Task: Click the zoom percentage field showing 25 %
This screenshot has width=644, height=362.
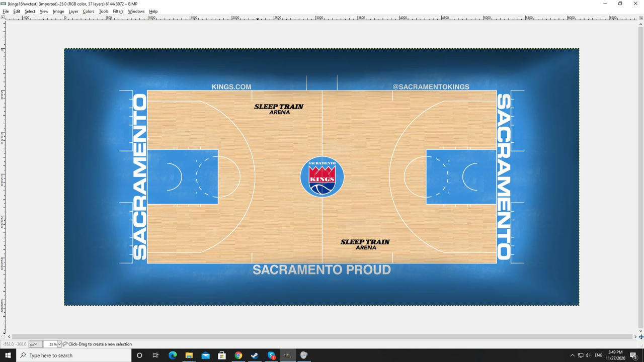Action: [x=50, y=344]
